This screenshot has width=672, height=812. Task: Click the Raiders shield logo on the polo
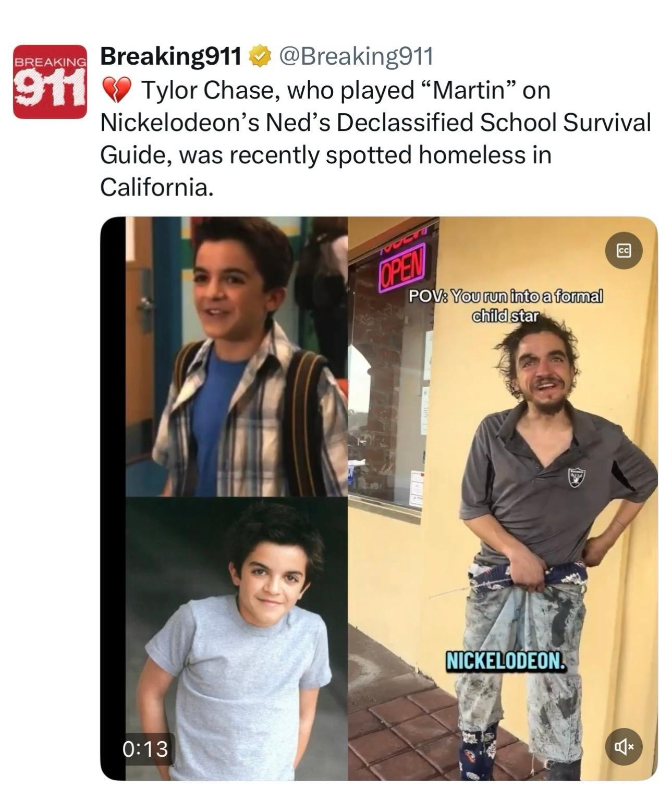[576, 478]
